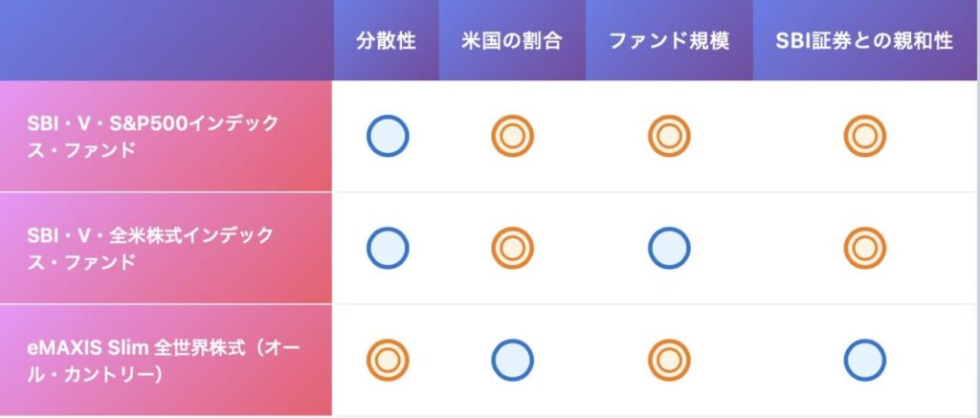Viewport: 980px width, 418px height.
Task: Click the blue circle for 全米株式 分散性
Action: (x=388, y=248)
